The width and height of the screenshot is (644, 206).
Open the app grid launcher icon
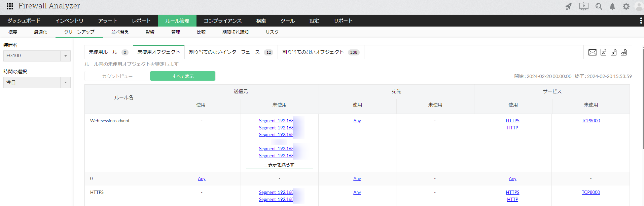coord(10,6)
